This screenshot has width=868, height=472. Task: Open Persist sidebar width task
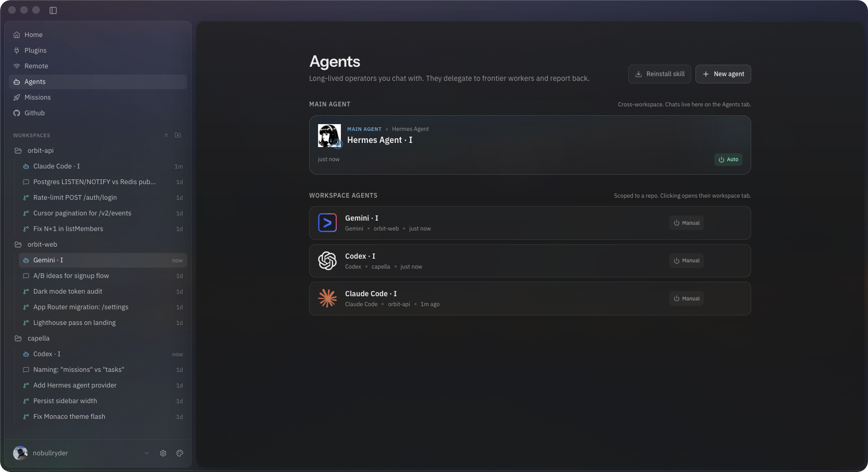[x=103, y=401]
